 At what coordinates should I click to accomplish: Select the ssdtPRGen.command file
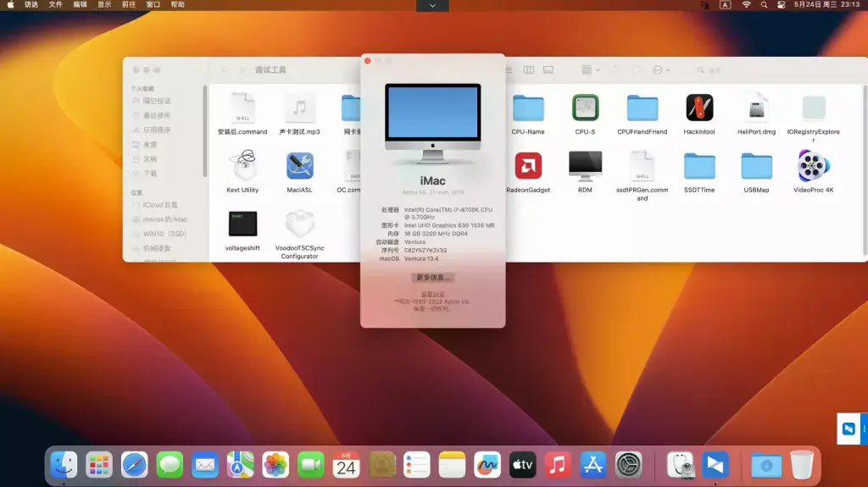(x=643, y=165)
